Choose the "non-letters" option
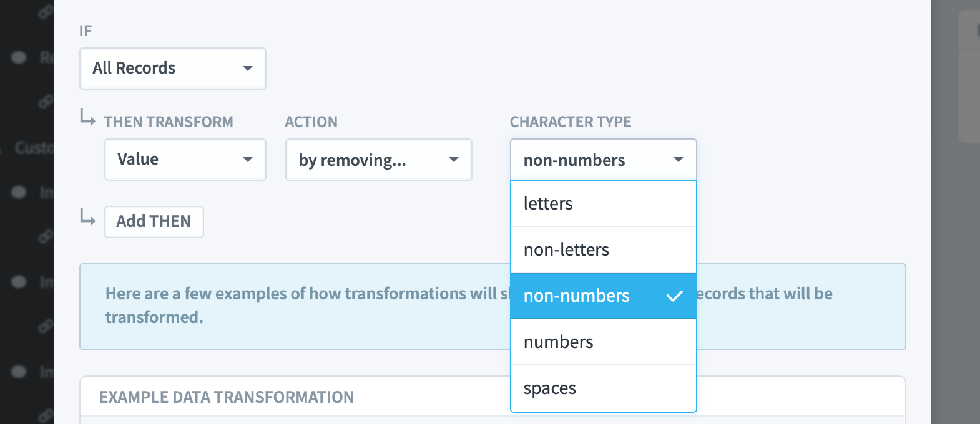The image size is (980, 424). 603,249
